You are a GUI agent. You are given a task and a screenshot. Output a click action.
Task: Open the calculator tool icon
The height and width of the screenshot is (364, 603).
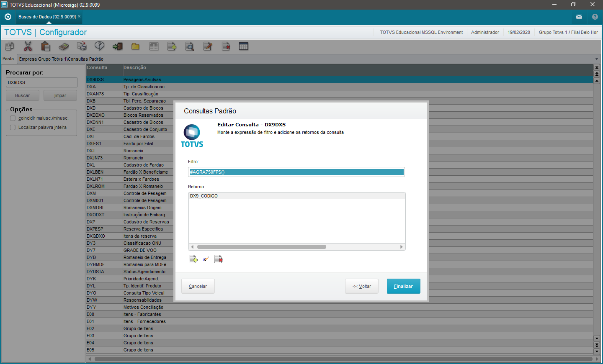(x=64, y=46)
